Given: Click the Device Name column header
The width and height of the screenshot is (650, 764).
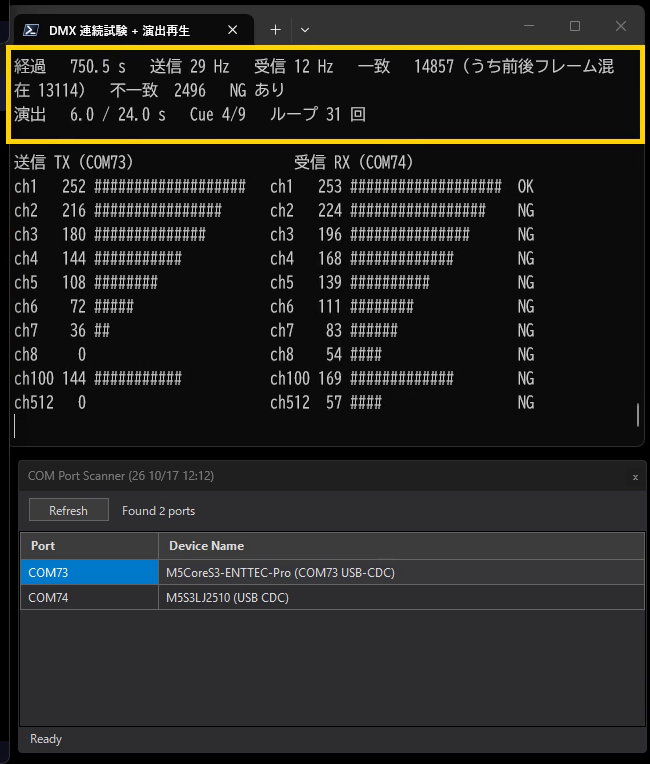Looking at the screenshot, I should pos(401,546).
